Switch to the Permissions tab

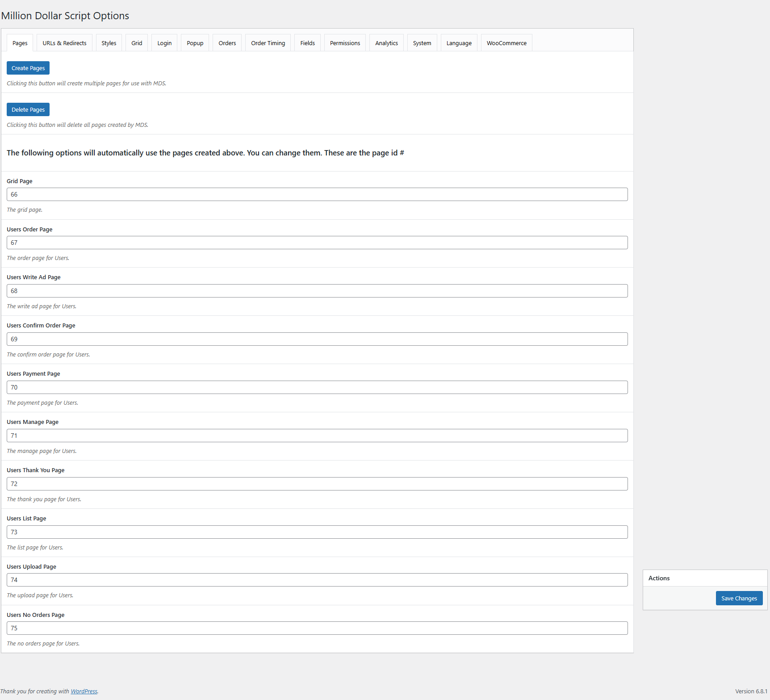(x=345, y=43)
